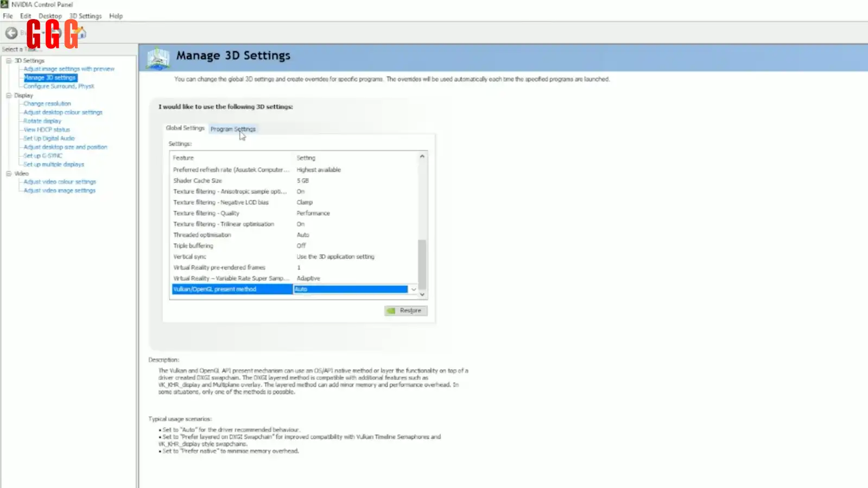Open Set up multiple displays task

(x=54, y=164)
